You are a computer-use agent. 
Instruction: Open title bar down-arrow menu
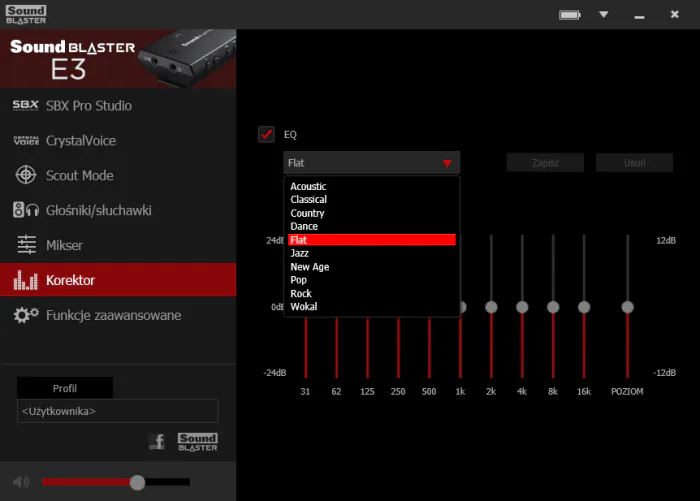[x=604, y=15]
